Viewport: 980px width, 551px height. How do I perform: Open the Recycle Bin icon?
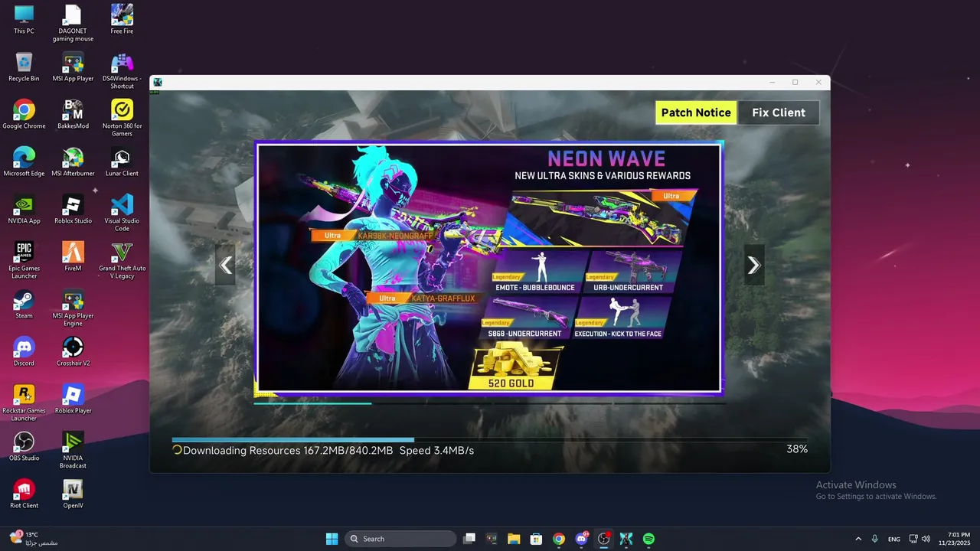[24, 67]
